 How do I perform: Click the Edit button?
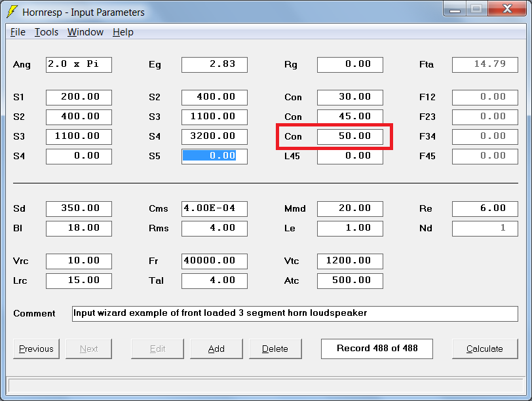pyautogui.click(x=157, y=349)
